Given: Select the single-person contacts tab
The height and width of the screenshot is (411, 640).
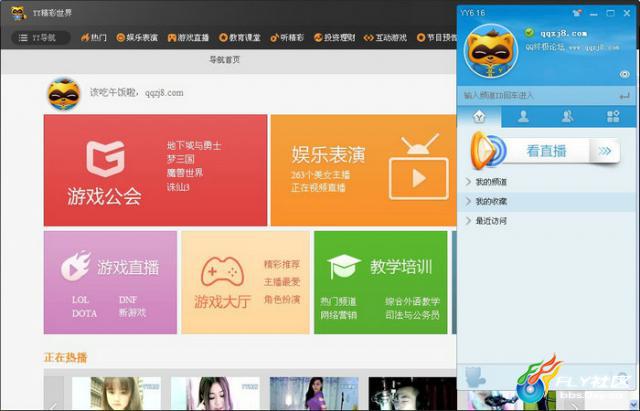Looking at the screenshot, I should coord(523,117).
